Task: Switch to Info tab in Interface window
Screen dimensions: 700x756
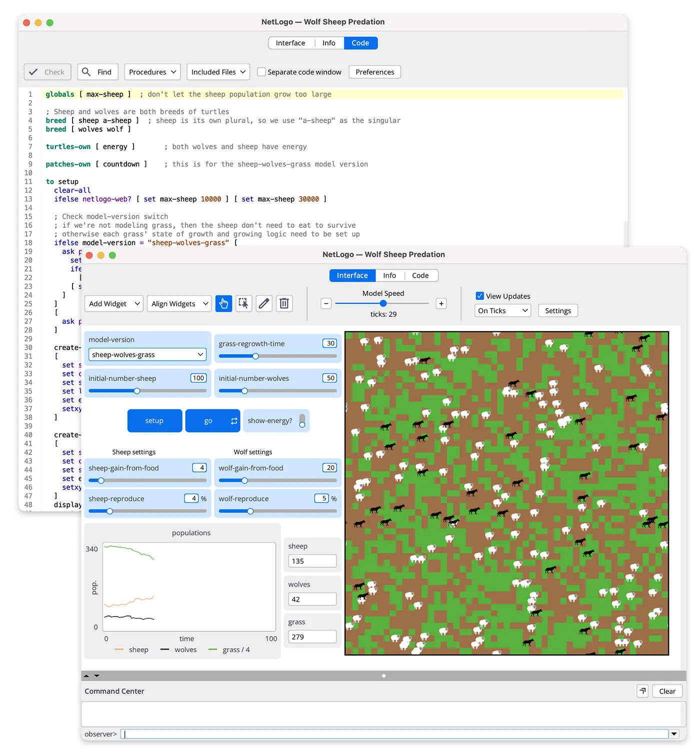Action: (x=389, y=275)
